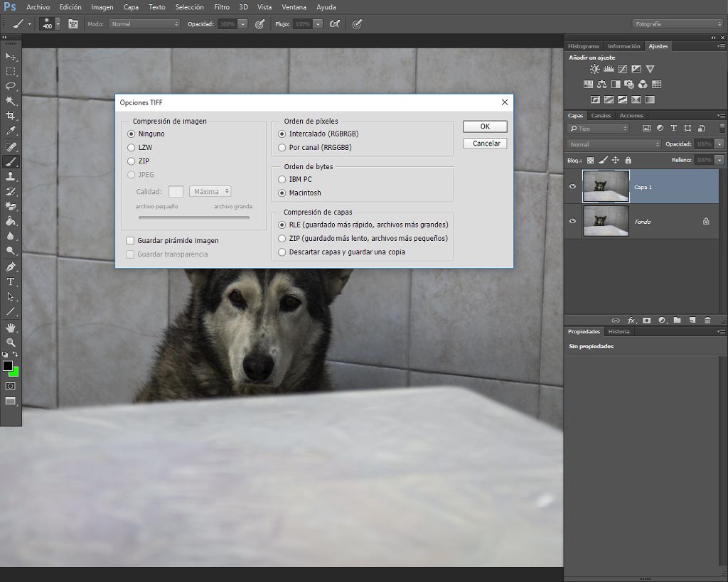Open the Filtro menu
This screenshot has height=582, width=728.
(222, 7)
